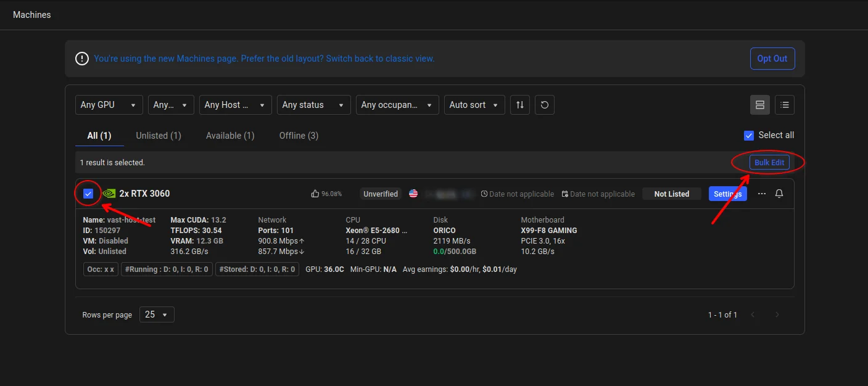Uncheck the 2x RTX 3060 machine checkbox

click(x=88, y=194)
